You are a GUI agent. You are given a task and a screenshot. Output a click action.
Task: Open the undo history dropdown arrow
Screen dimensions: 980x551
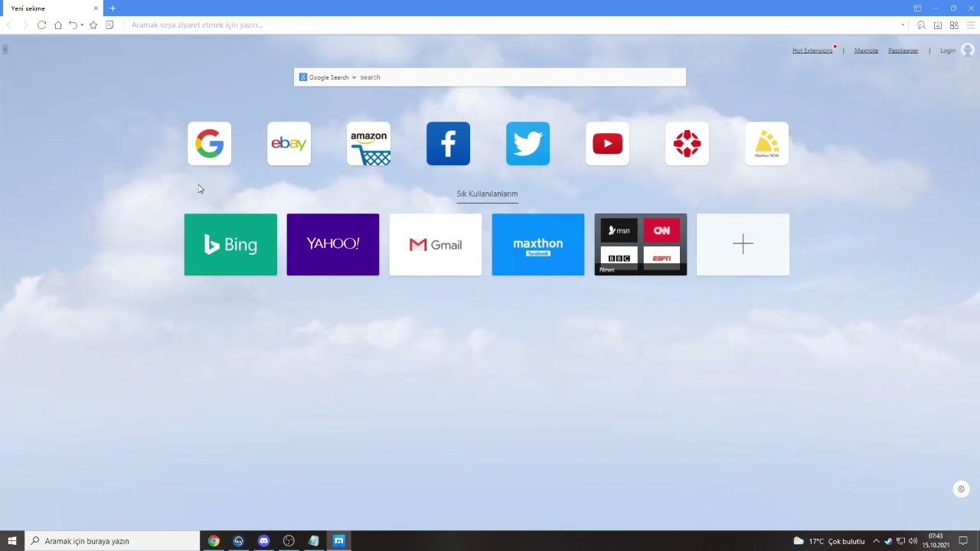[x=82, y=25]
